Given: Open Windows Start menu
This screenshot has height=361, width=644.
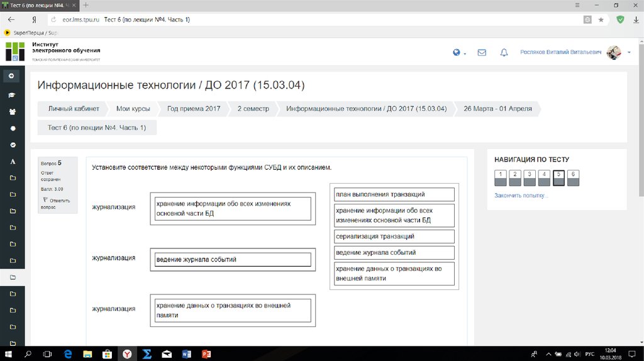Looking at the screenshot, I should [8, 353].
